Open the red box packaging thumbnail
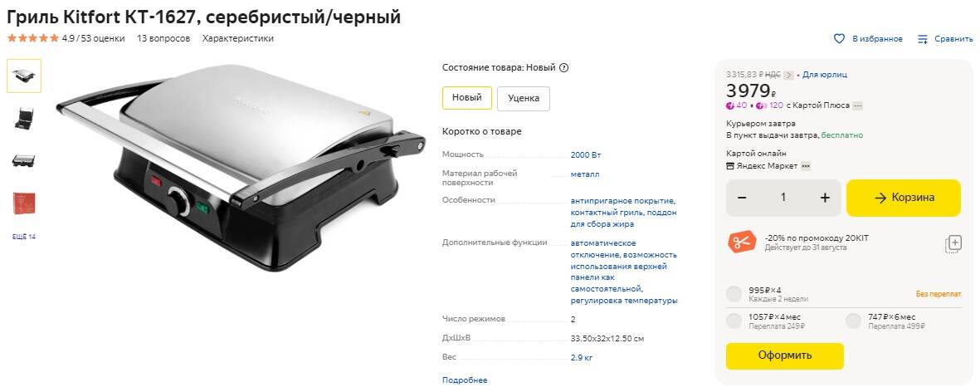 pyautogui.click(x=24, y=203)
